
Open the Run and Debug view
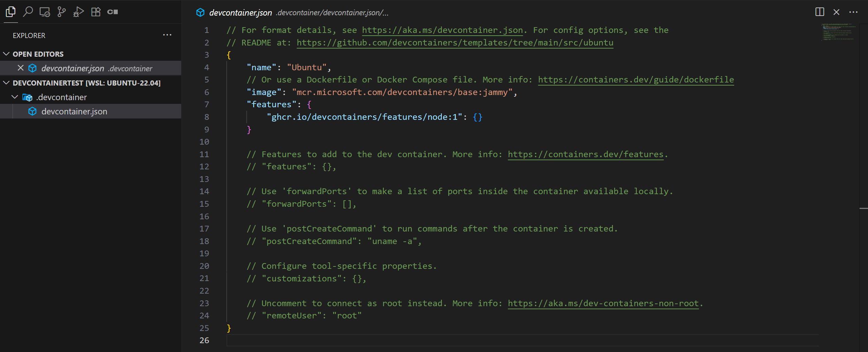(78, 12)
